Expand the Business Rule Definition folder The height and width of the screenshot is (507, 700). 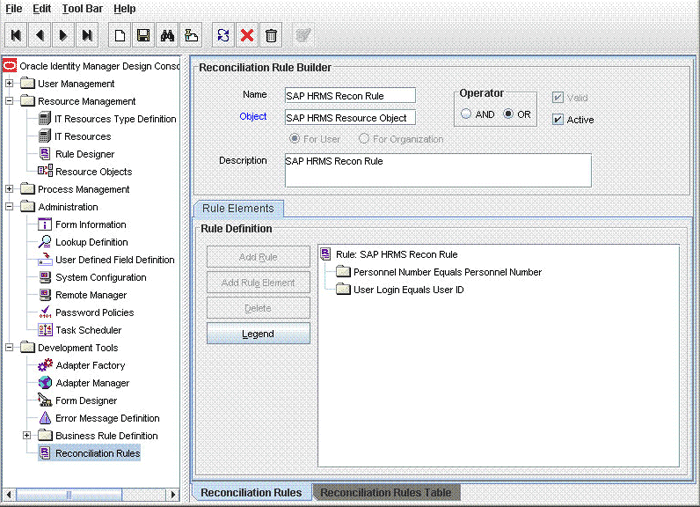pyautogui.click(x=27, y=435)
